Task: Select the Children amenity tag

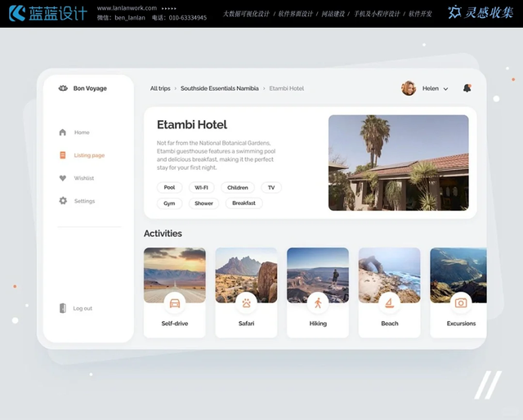Action: click(x=238, y=187)
